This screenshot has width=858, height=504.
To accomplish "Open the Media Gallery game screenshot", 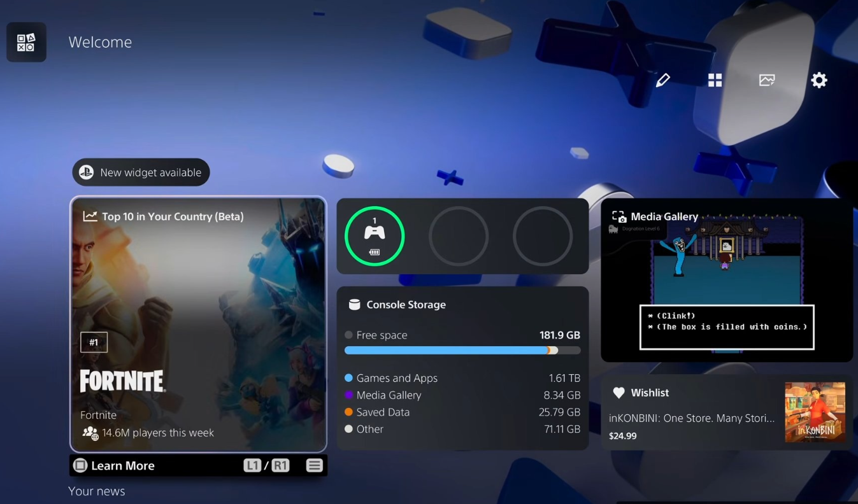I will 727,281.
